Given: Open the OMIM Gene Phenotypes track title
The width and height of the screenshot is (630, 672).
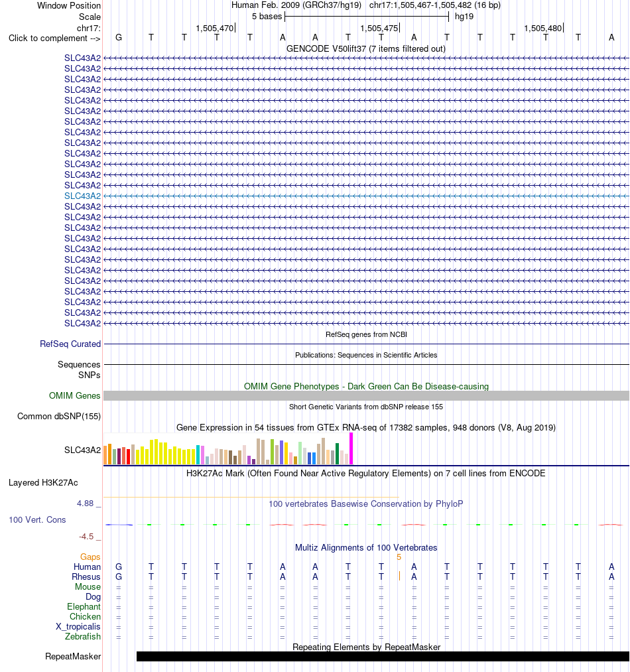Looking at the screenshot, I should click(x=366, y=386).
